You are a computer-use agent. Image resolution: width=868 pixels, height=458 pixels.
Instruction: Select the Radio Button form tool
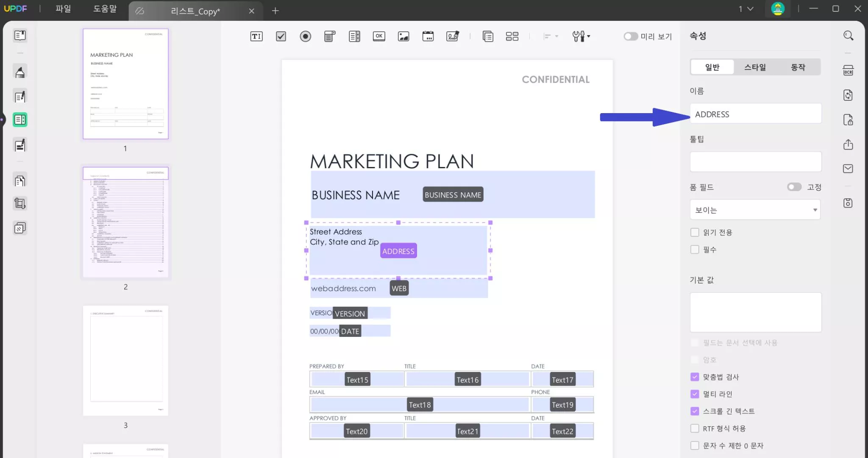[x=305, y=36]
